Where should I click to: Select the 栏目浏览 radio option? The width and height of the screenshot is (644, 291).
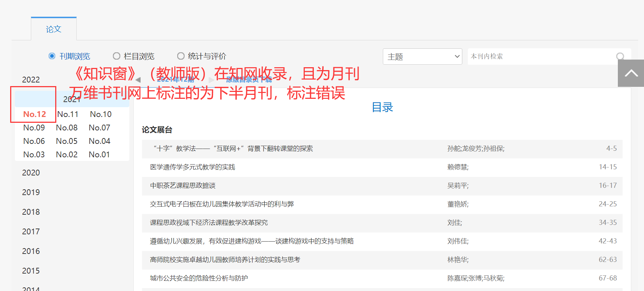116,56
